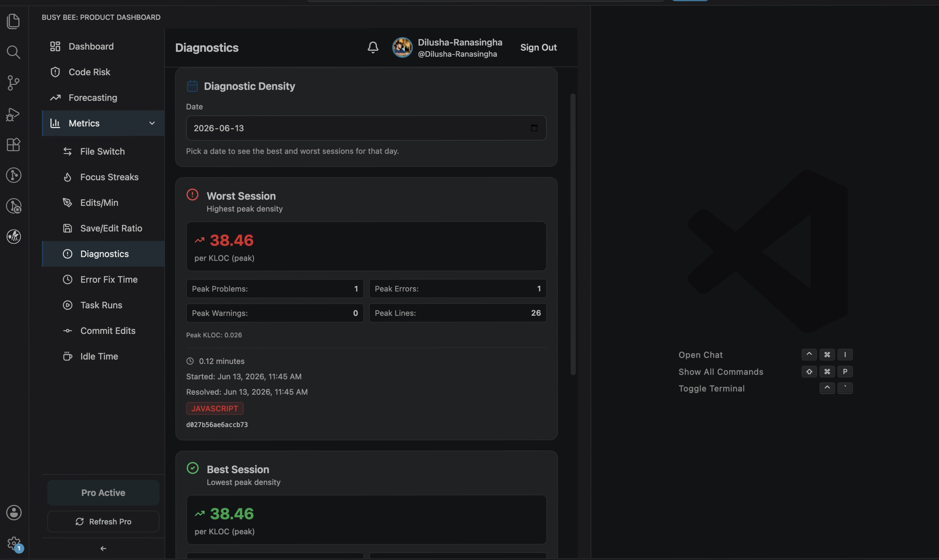Click the Open Chat shortcut hint
Image resolution: width=939 pixels, height=560 pixels.
[700, 355]
